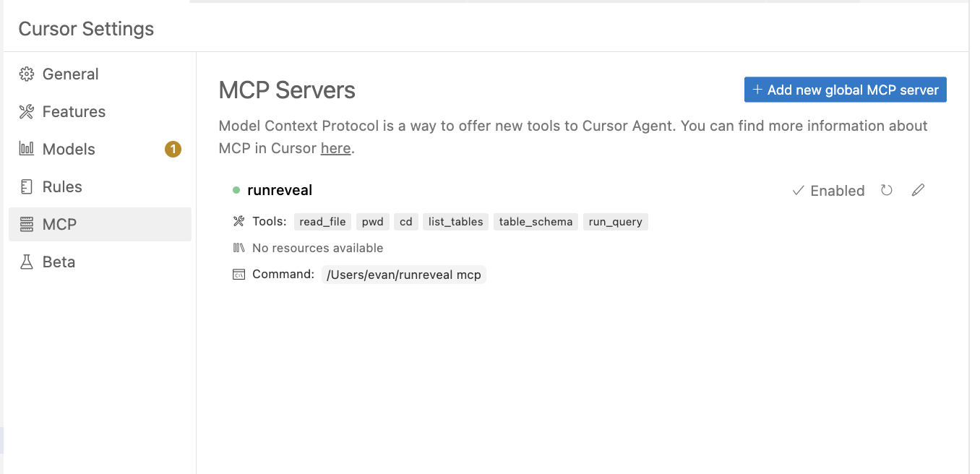
Task: Select the Beta flask icon
Action: (x=27, y=262)
